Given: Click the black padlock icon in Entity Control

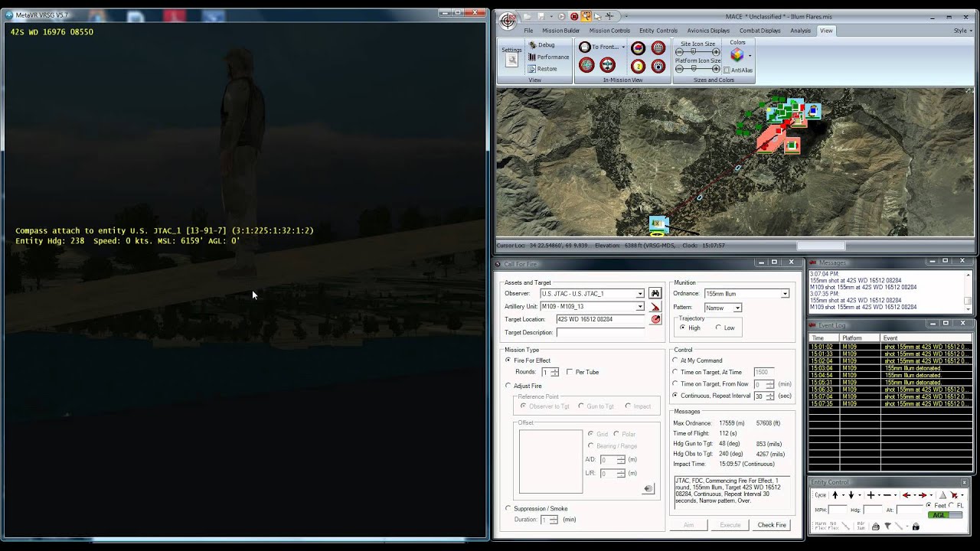Looking at the screenshot, I should click(x=915, y=527).
